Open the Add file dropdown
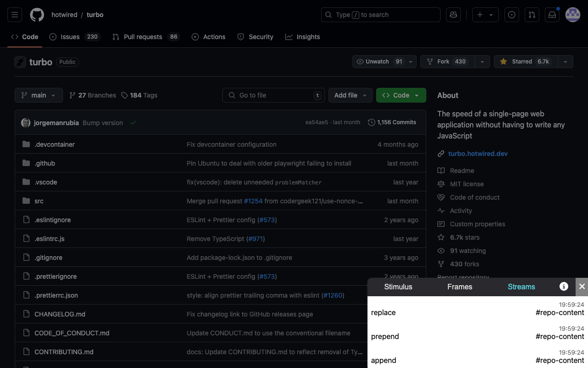 (x=350, y=95)
